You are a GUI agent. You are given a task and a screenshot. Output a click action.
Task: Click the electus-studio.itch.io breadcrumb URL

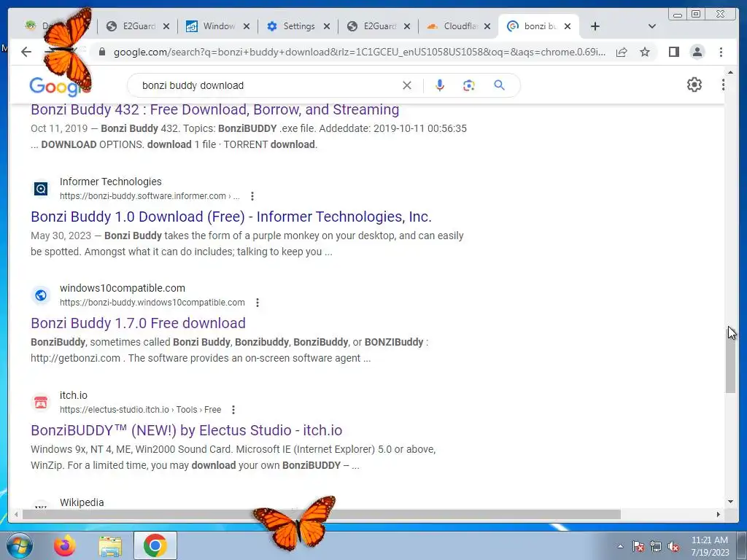coord(140,410)
